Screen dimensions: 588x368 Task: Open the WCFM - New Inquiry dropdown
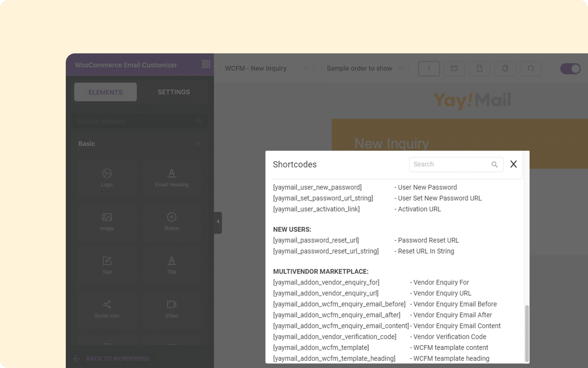click(267, 68)
